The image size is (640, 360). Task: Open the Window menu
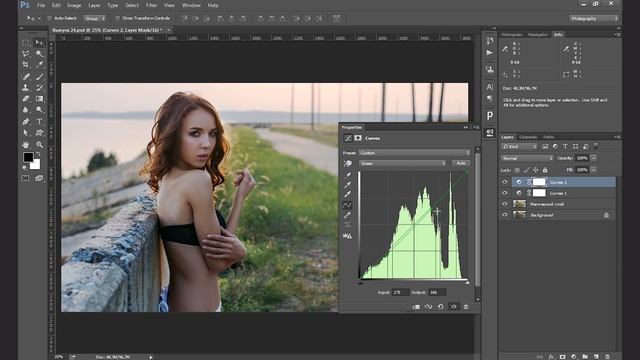pos(191,5)
